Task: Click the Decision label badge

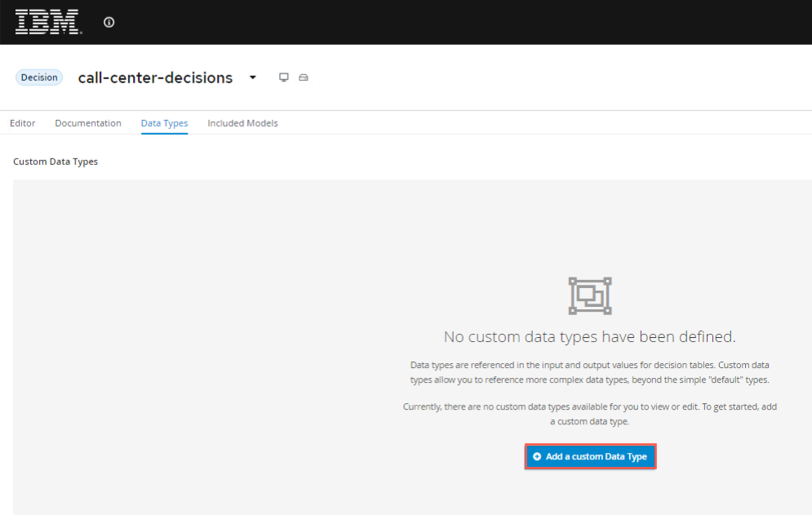Action: click(39, 78)
